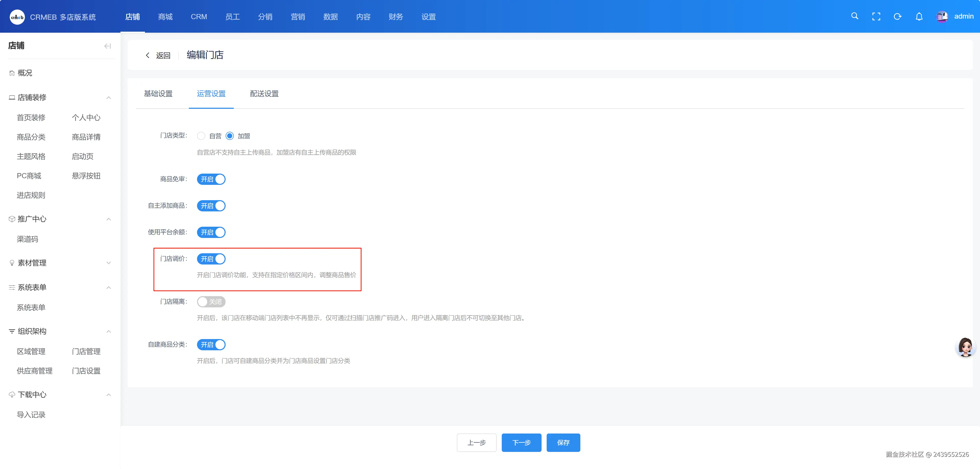
Task: Disable the 门店调价 switch
Action: point(211,259)
